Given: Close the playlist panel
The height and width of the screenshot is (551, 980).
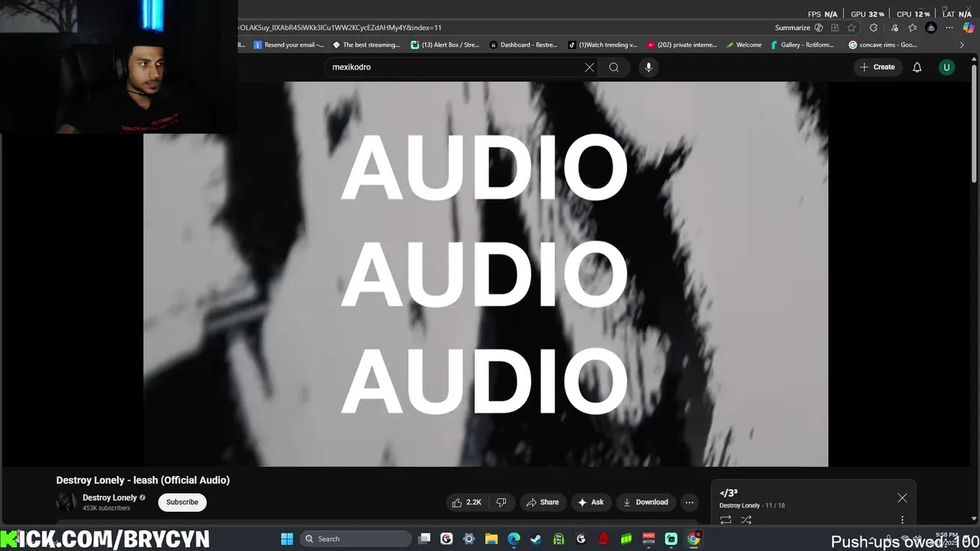Looking at the screenshot, I should 902,498.
